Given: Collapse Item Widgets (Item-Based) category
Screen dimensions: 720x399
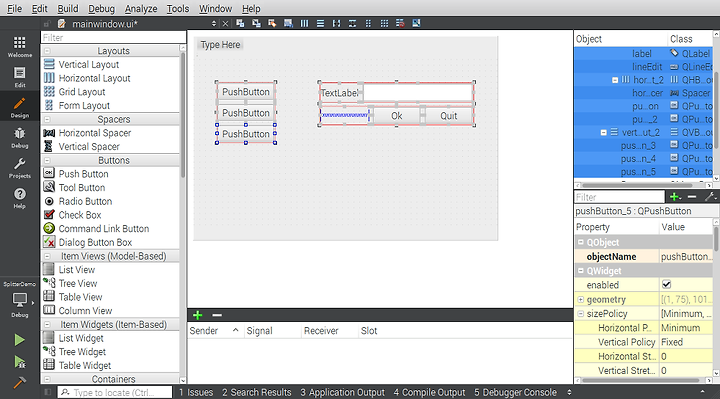Looking at the screenshot, I should tap(47, 325).
